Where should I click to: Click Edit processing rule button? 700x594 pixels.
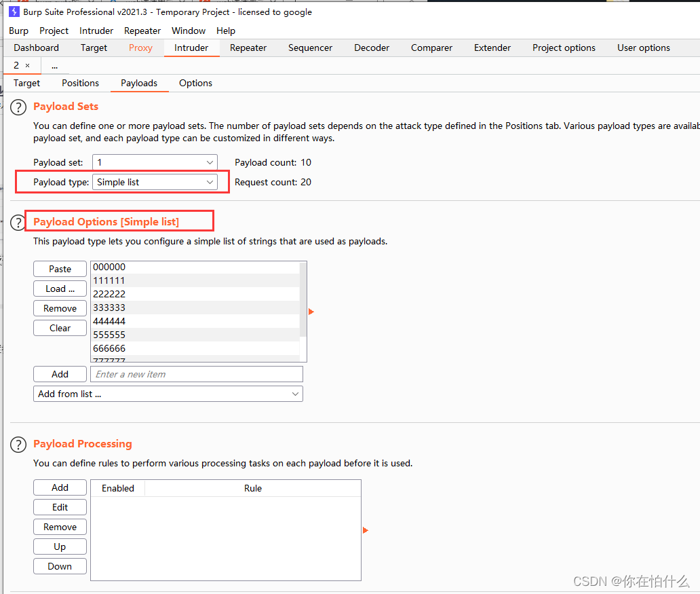coord(60,507)
